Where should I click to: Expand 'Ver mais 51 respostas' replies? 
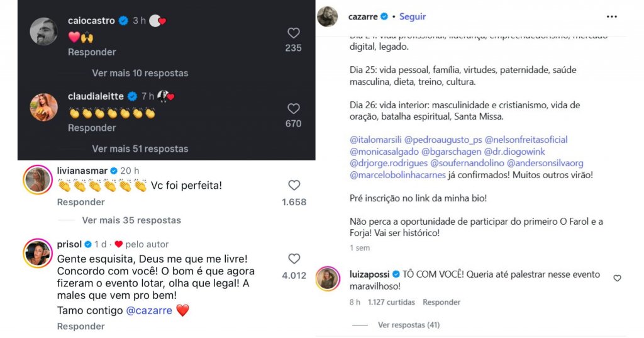(140, 149)
